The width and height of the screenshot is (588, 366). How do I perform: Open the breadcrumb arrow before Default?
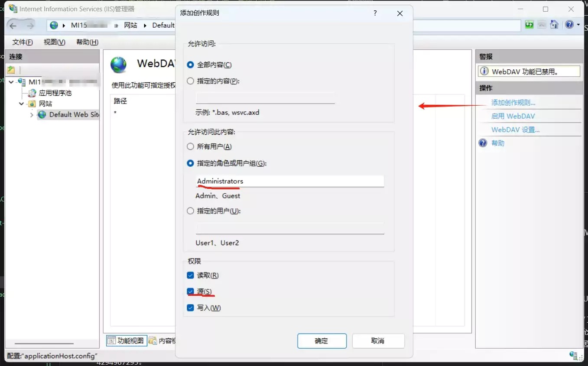[x=146, y=26]
